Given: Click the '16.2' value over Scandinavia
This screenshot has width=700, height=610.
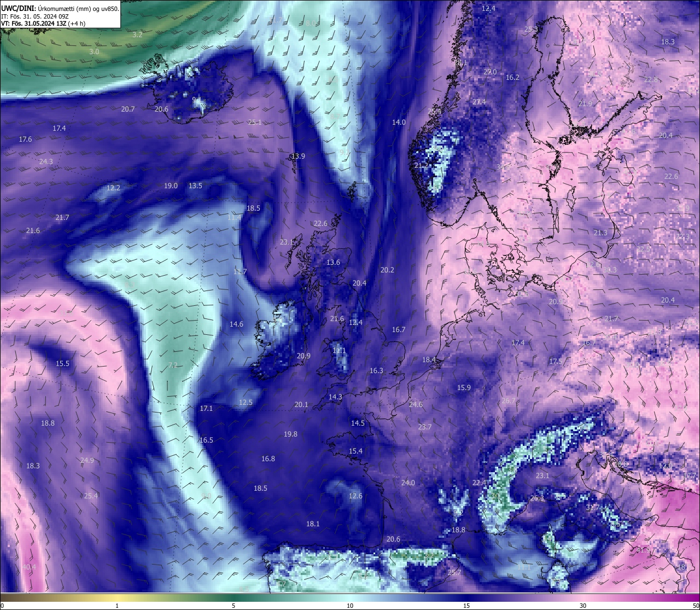Looking at the screenshot, I should pyautogui.click(x=512, y=78).
